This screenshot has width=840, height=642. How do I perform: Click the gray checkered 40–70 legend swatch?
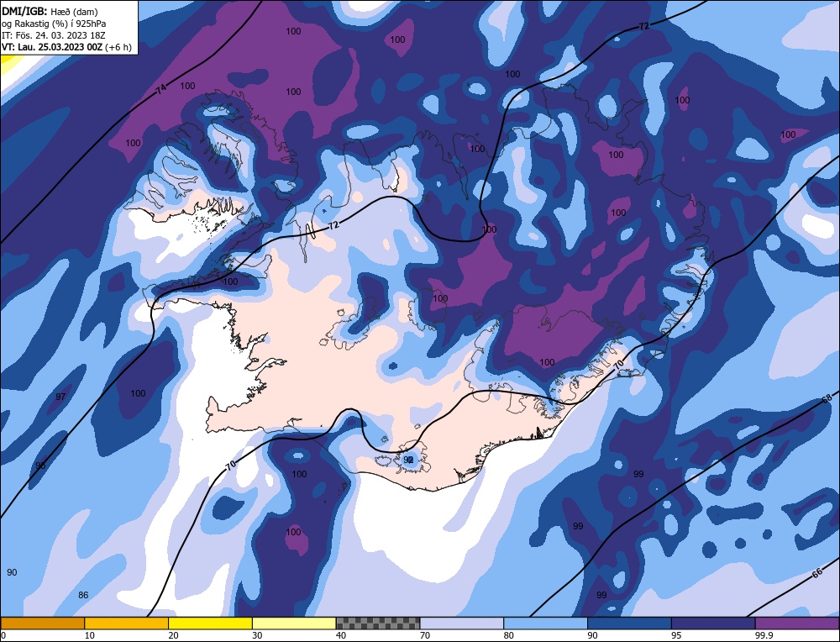point(378,623)
